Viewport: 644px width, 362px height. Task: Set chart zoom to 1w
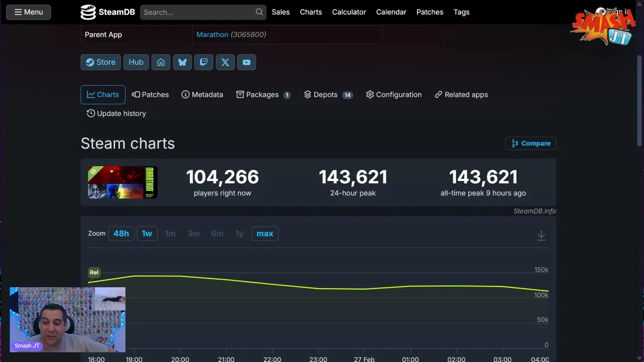pyautogui.click(x=147, y=233)
